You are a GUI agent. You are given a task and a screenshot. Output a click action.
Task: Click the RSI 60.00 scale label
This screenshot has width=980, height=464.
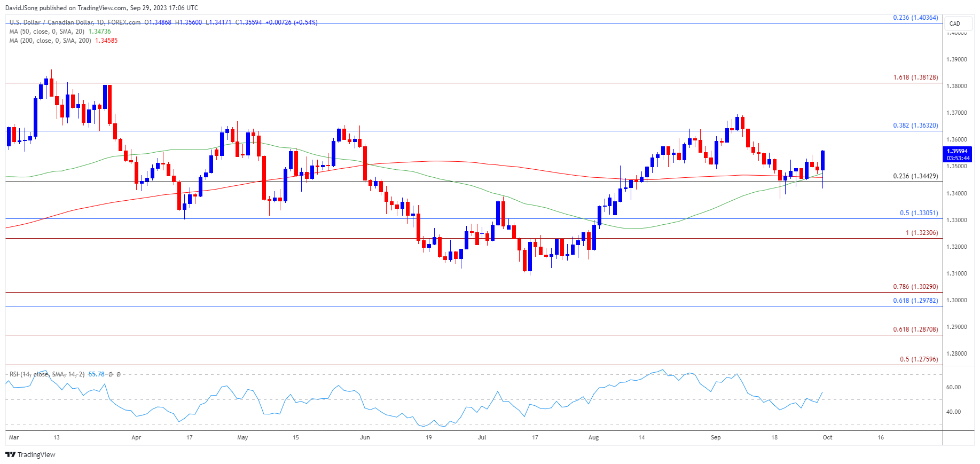tap(953, 387)
